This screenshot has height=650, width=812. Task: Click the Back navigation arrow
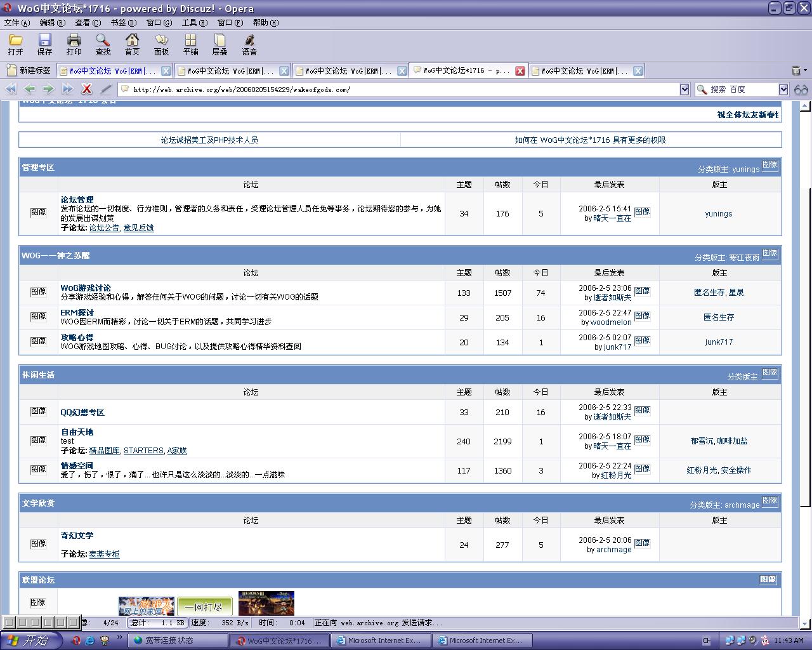29,90
